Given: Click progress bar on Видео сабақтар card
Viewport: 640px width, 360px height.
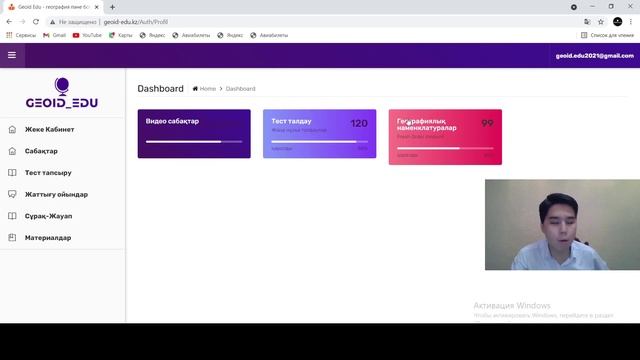Looking at the screenshot, I should click(194, 142).
